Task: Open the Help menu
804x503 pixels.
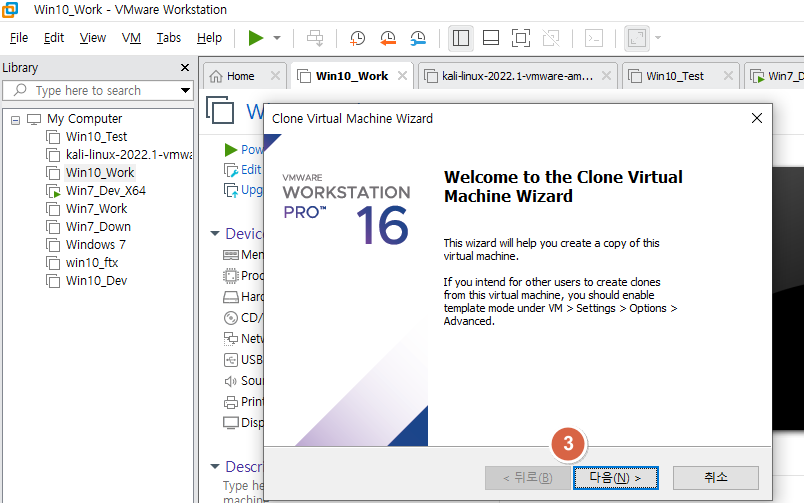Action: pos(209,38)
